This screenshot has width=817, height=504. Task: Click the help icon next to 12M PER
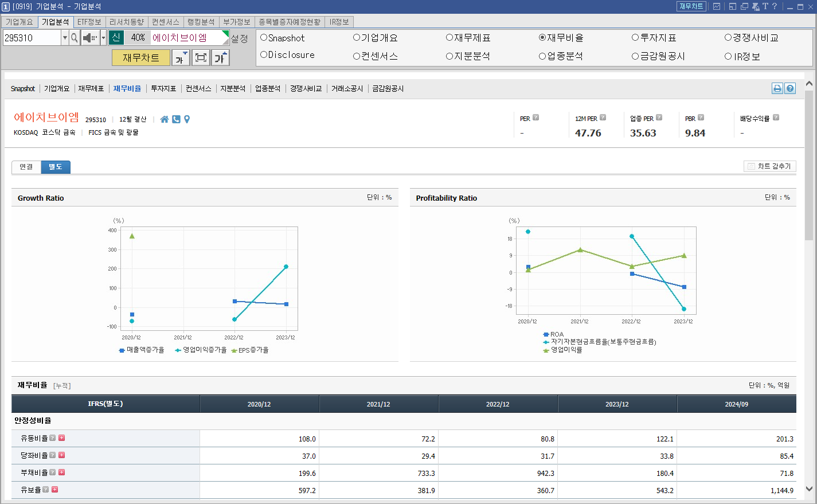coord(603,117)
